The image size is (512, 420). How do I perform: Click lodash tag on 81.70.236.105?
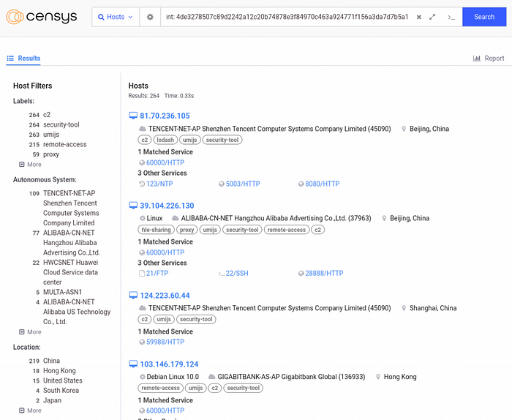click(165, 140)
